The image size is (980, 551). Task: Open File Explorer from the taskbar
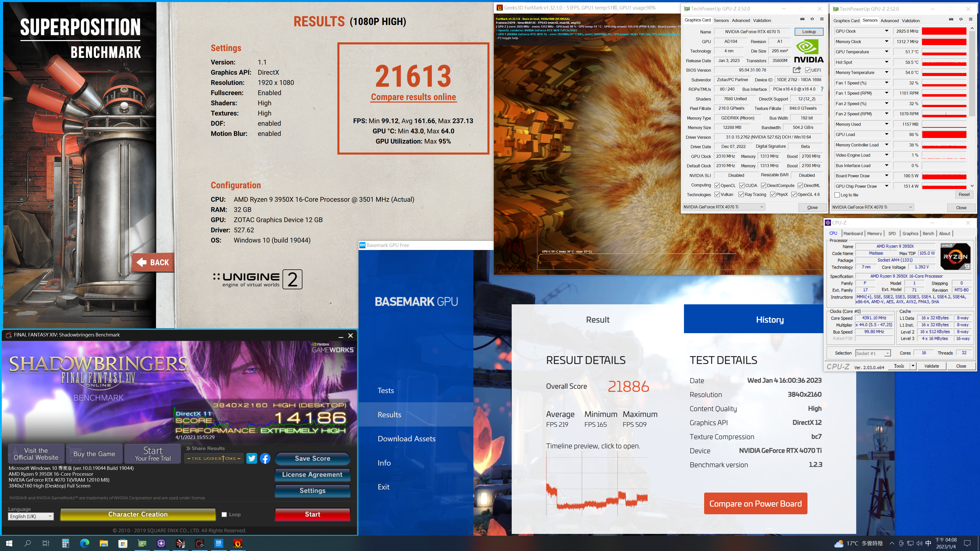[103, 543]
